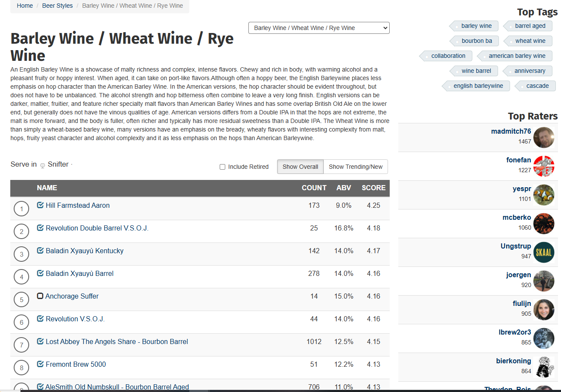
Task: Open the beer style dropdown selector
Action: pyautogui.click(x=319, y=28)
